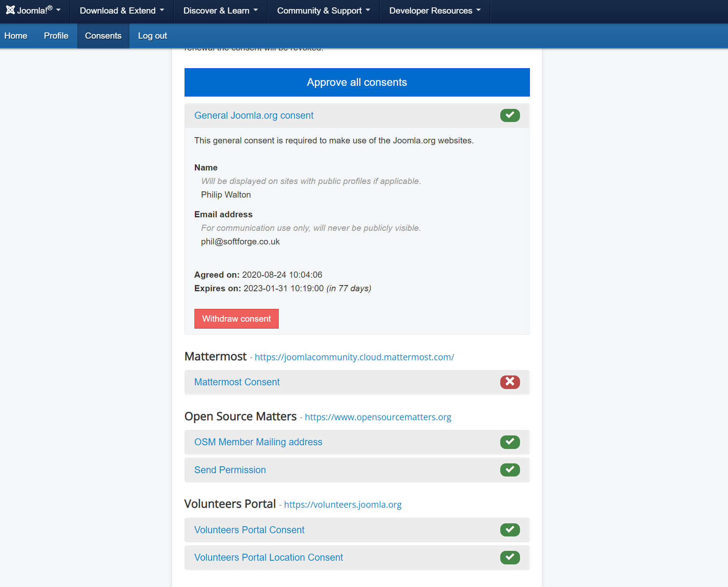728x587 pixels.
Task: Click green checkmark on Volunteers Portal Consent
Action: tap(510, 530)
